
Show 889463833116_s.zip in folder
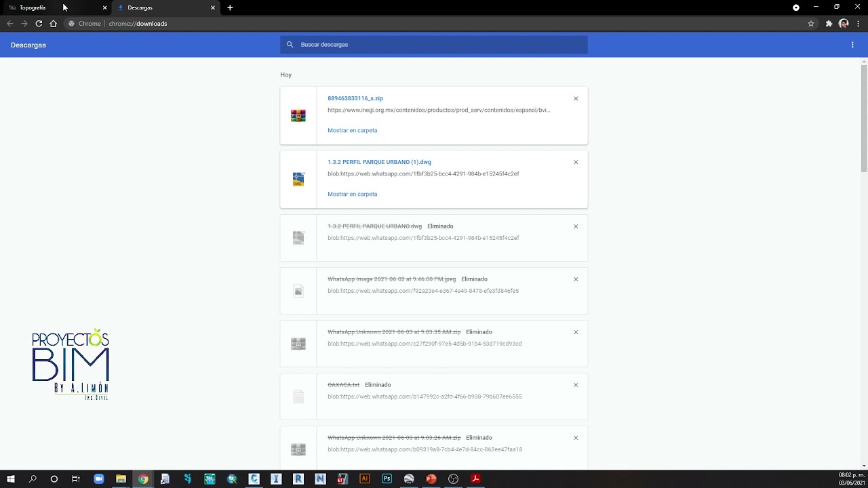coord(353,130)
